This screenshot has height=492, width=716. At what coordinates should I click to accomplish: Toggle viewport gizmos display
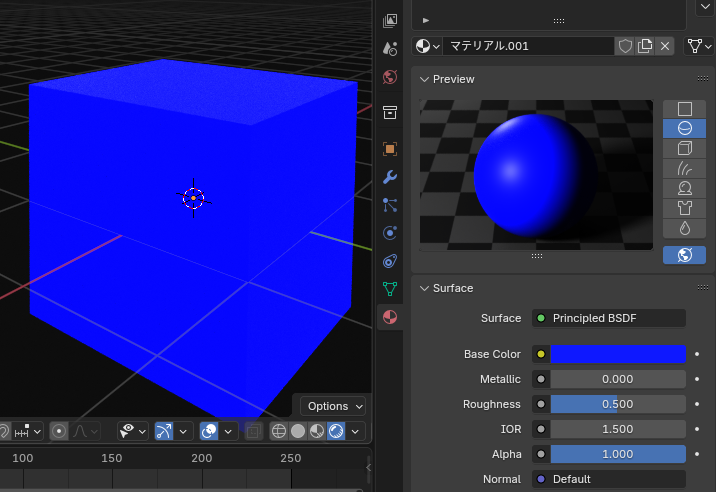pyautogui.click(x=164, y=431)
